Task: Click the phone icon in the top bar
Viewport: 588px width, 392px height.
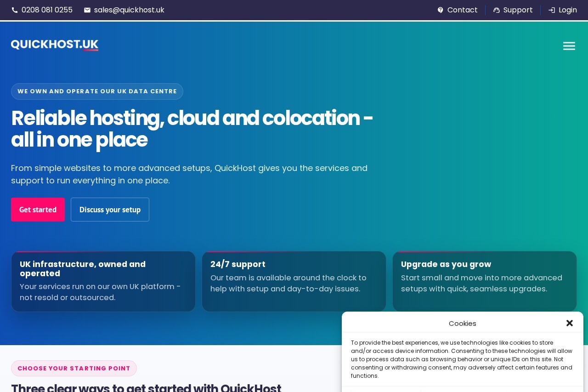Action: [x=15, y=10]
